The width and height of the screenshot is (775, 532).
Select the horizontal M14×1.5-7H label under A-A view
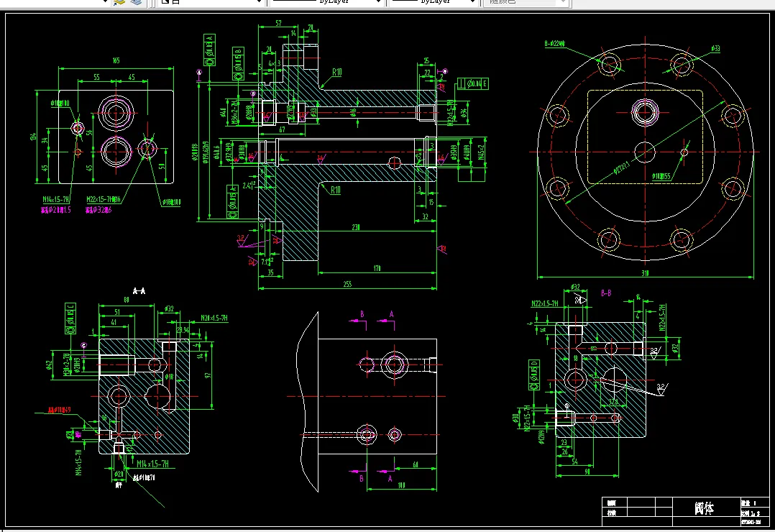(152, 464)
